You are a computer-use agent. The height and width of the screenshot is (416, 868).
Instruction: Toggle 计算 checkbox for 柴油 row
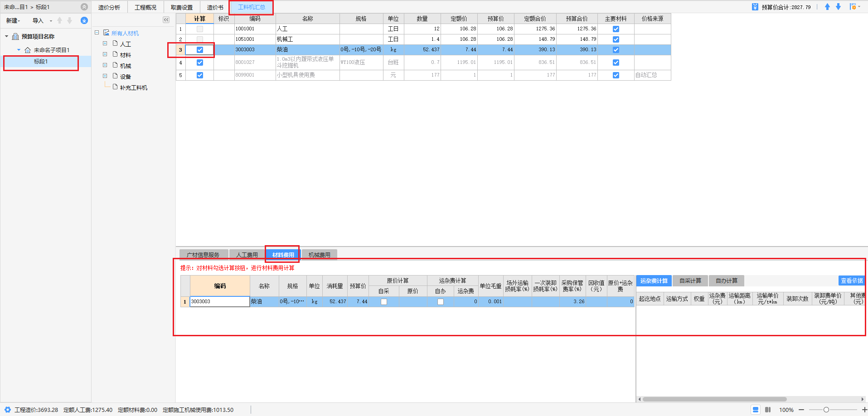click(x=200, y=50)
